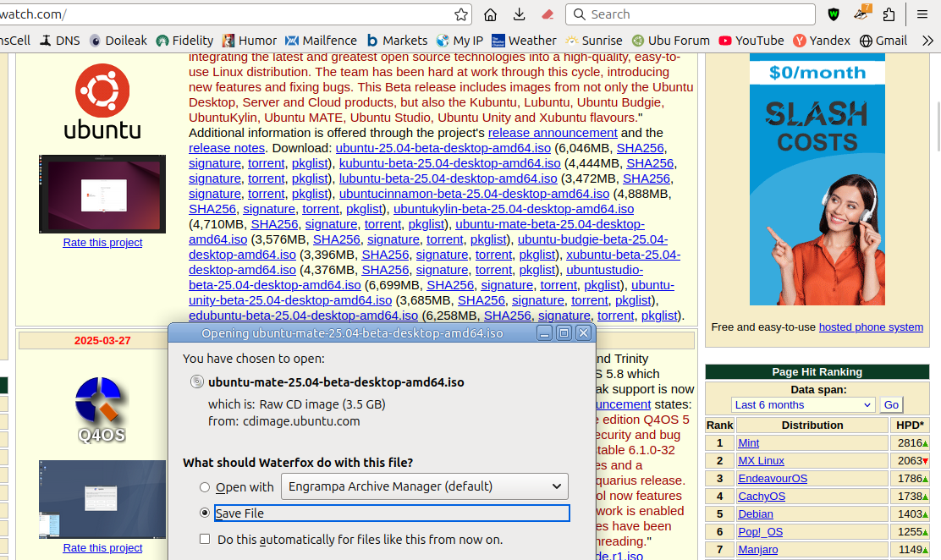Click the Ubuntu logo image
941x560 pixels.
tap(102, 101)
